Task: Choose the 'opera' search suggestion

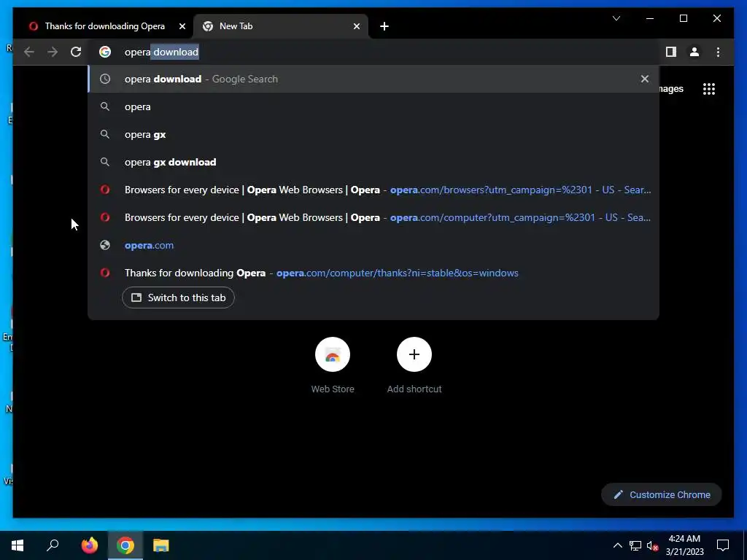Action: pos(373,106)
